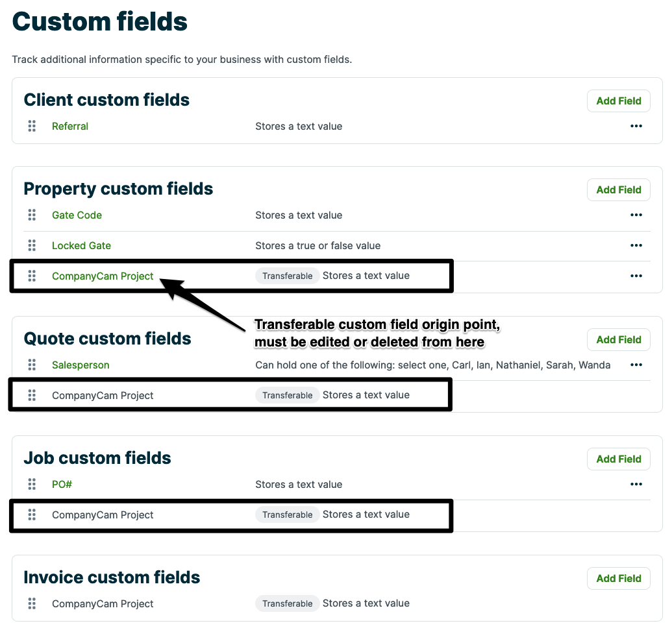Open more options menu for Gate Code

pos(636,215)
